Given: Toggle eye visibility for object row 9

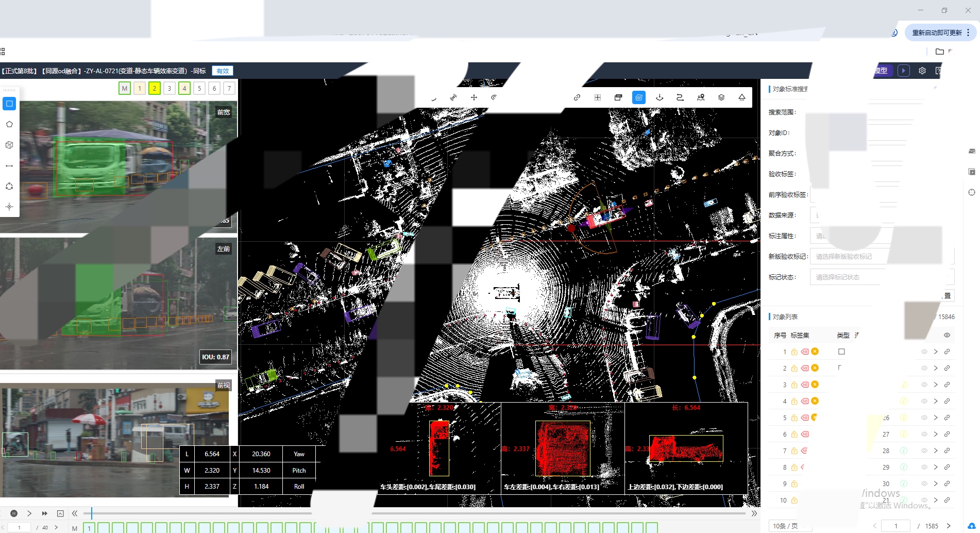Looking at the screenshot, I should click(924, 484).
